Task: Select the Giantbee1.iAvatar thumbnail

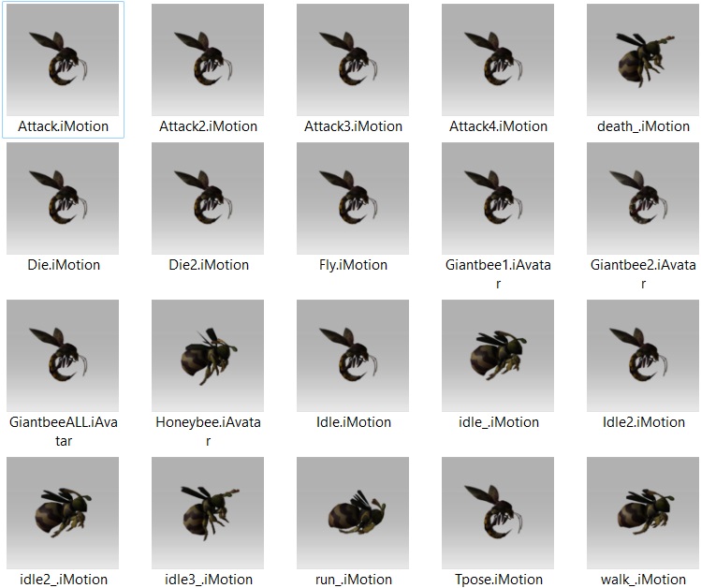Action: point(498,198)
